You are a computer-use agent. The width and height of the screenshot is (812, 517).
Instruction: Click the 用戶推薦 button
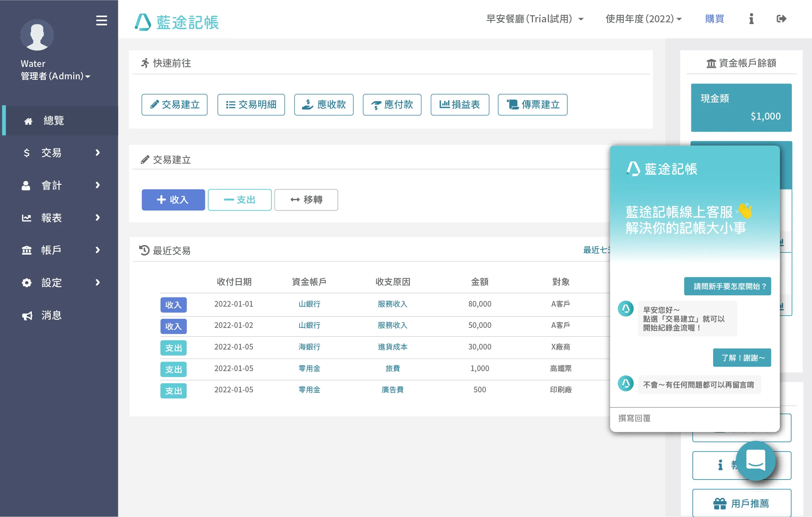point(742,503)
